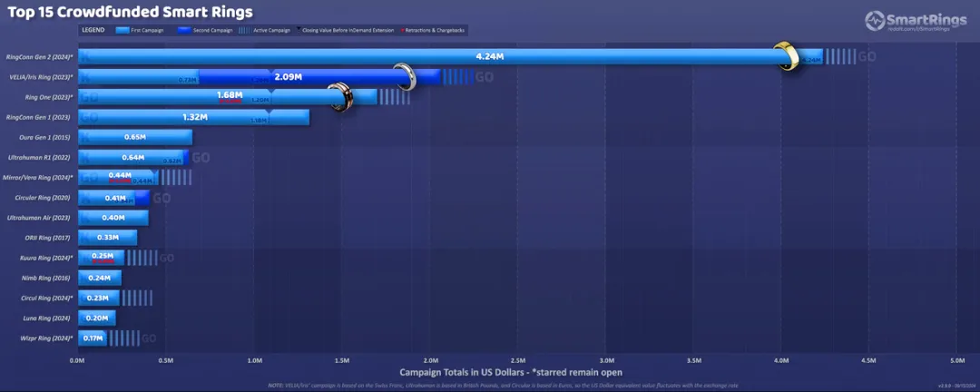This screenshot has height=392, width=980.
Task: Click the 2.5M tick on the x-axis
Action: click(x=517, y=361)
